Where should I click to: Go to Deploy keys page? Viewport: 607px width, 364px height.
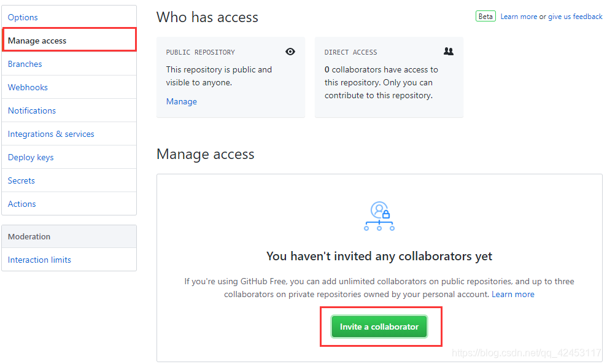(31, 157)
